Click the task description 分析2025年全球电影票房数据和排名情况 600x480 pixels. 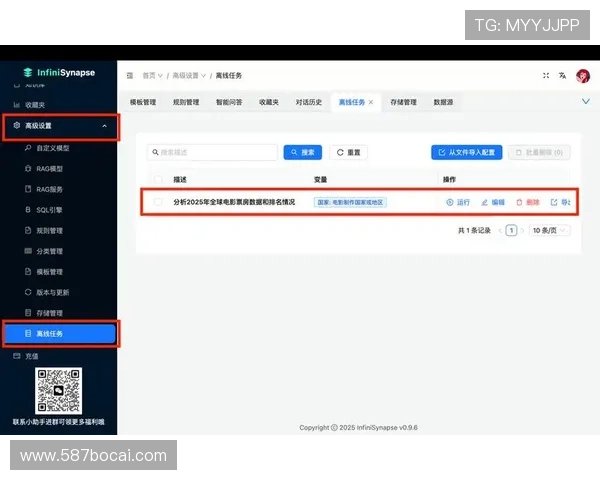coord(234,202)
